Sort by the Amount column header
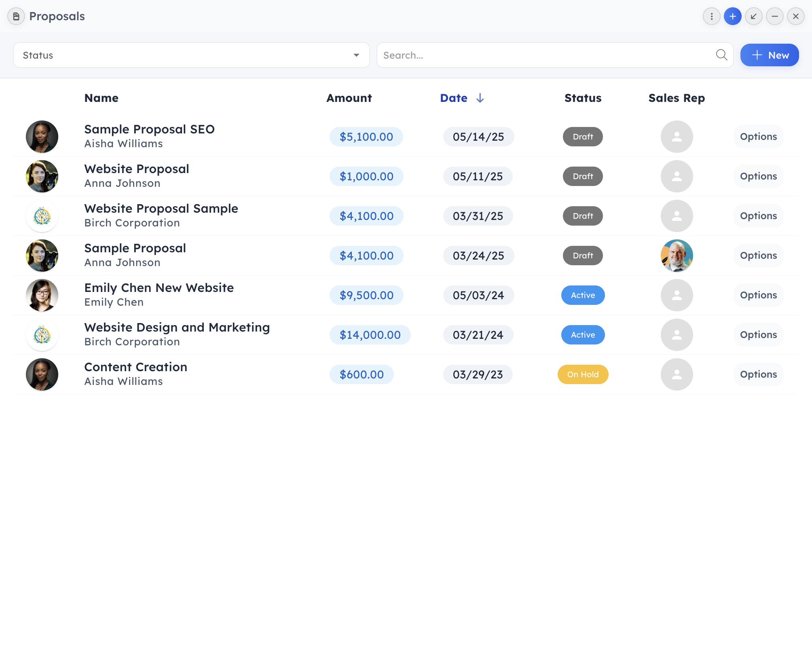This screenshot has height=672, width=812. coord(349,98)
